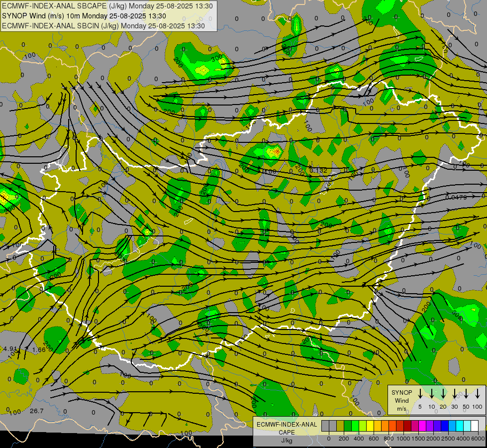Click the 4000 tick label under CAPE scale

(x=463, y=439)
